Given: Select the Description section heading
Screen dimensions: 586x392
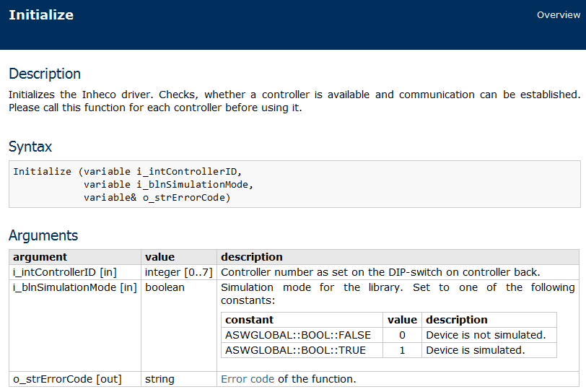Looking at the screenshot, I should (45, 74).
